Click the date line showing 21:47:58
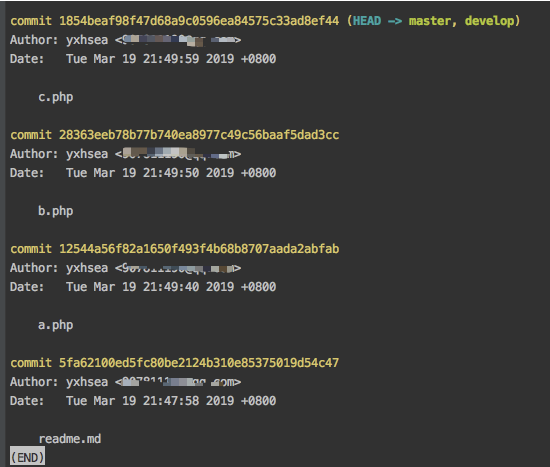550x467 pixels. click(x=143, y=401)
